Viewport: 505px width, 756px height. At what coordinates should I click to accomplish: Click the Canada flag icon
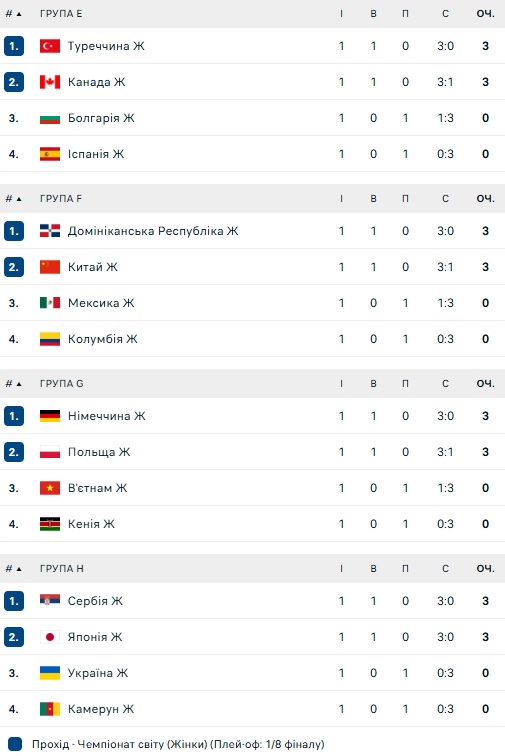tap(50, 82)
